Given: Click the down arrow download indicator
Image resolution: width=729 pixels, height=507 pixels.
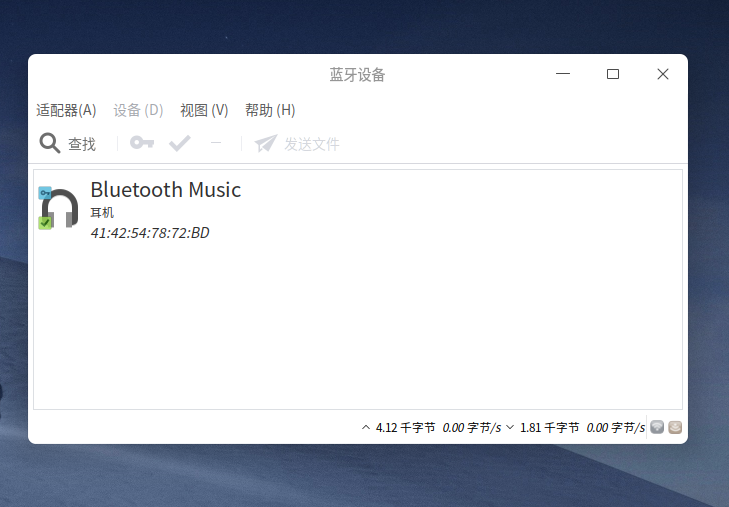Looking at the screenshot, I should (x=510, y=427).
